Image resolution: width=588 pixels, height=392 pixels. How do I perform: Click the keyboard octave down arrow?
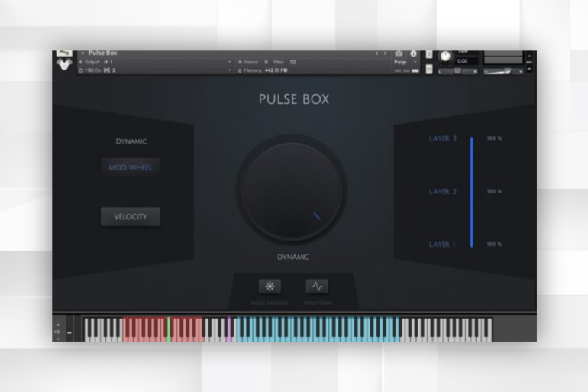pyautogui.click(x=57, y=339)
